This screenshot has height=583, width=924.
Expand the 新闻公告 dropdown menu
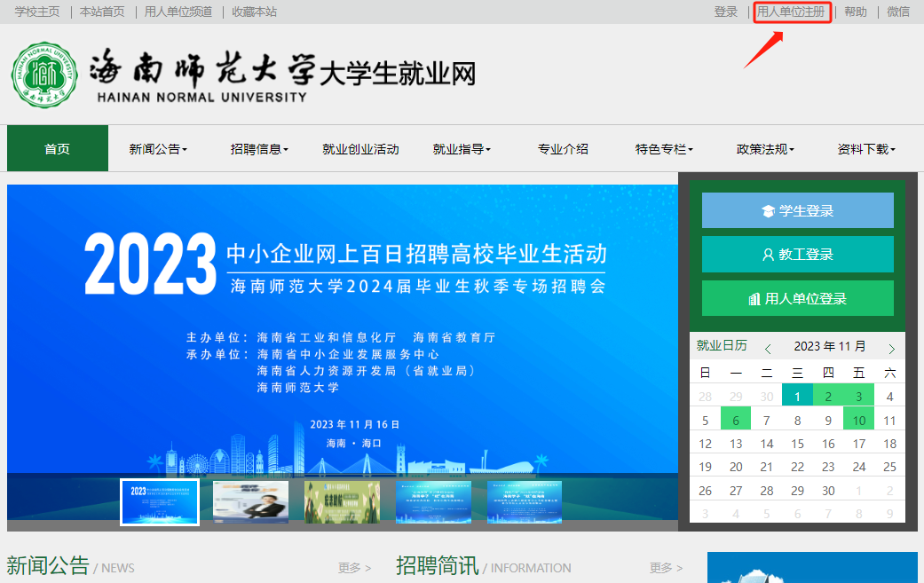[x=158, y=149]
